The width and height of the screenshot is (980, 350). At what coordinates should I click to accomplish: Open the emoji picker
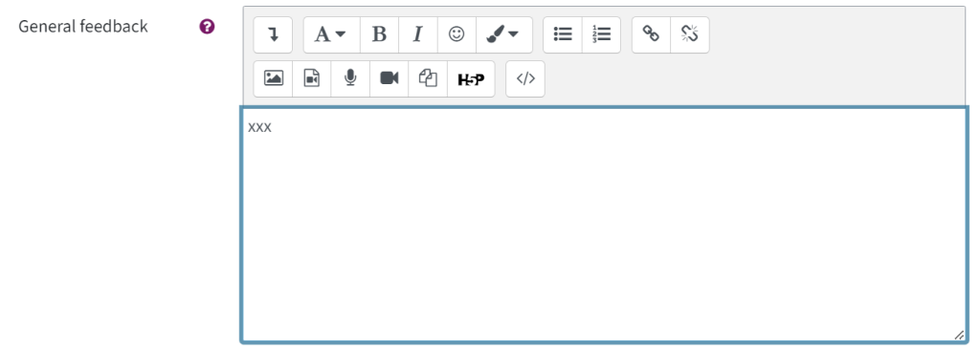(x=457, y=35)
